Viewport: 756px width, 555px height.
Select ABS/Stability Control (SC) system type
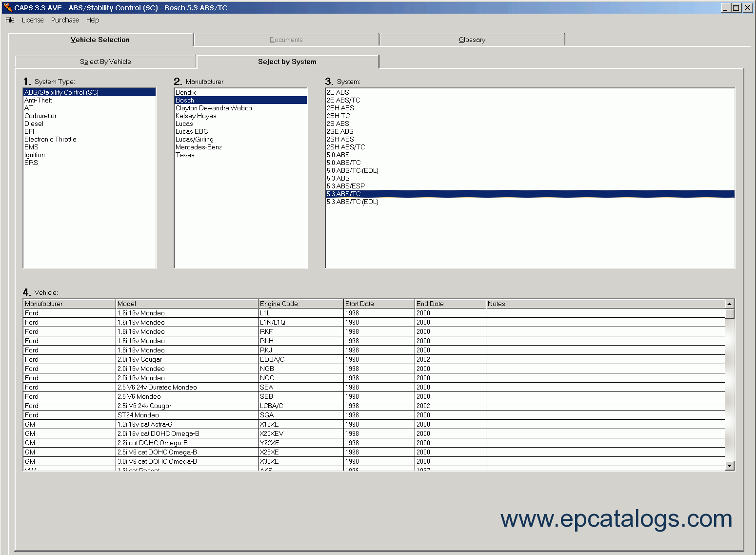pos(90,92)
